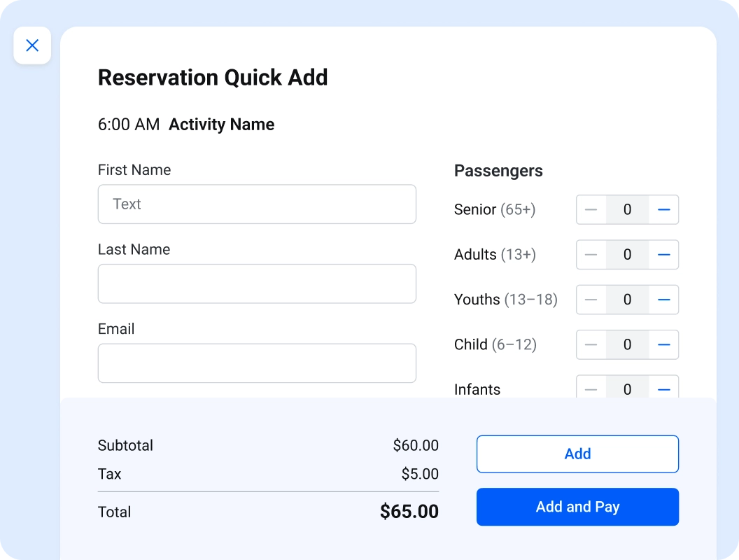The width and height of the screenshot is (739, 560).
Task: Click the gray minus button for Infants
Action: (591, 388)
